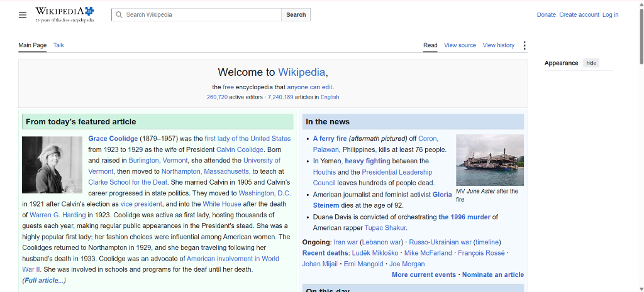The width and height of the screenshot is (644, 292).
Task: Click the Recent deaths link
Action: [326, 253]
